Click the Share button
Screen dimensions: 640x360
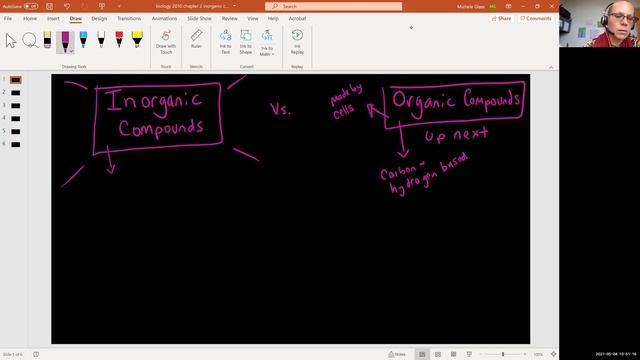coord(502,19)
